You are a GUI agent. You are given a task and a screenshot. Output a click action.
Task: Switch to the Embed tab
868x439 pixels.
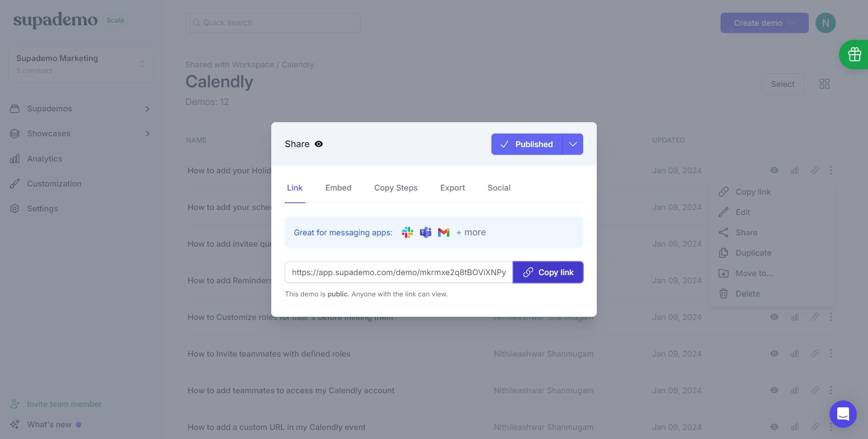[338, 188]
